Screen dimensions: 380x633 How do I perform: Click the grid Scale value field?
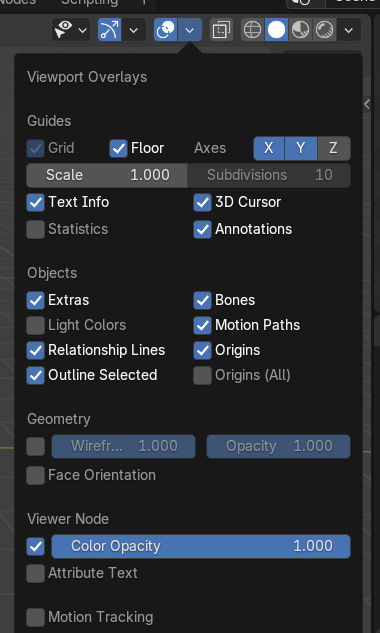[x=107, y=175]
